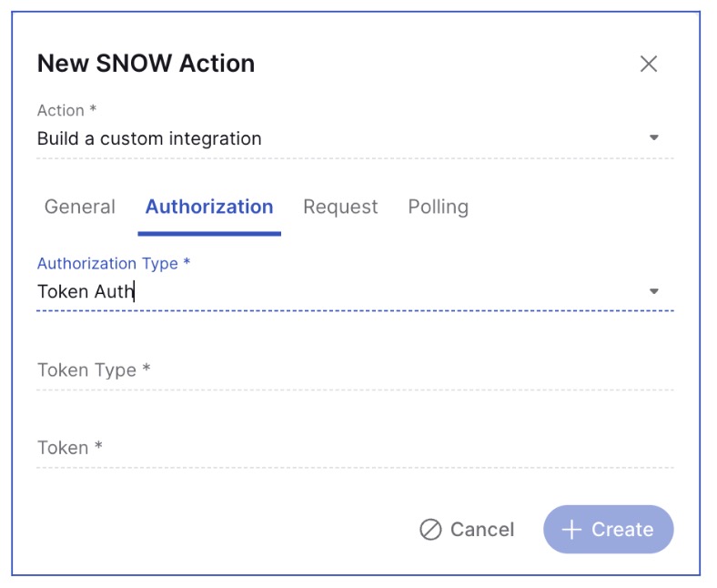Viewport: 717px width, 588px height.
Task: Go to the Request tab
Action: click(340, 207)
